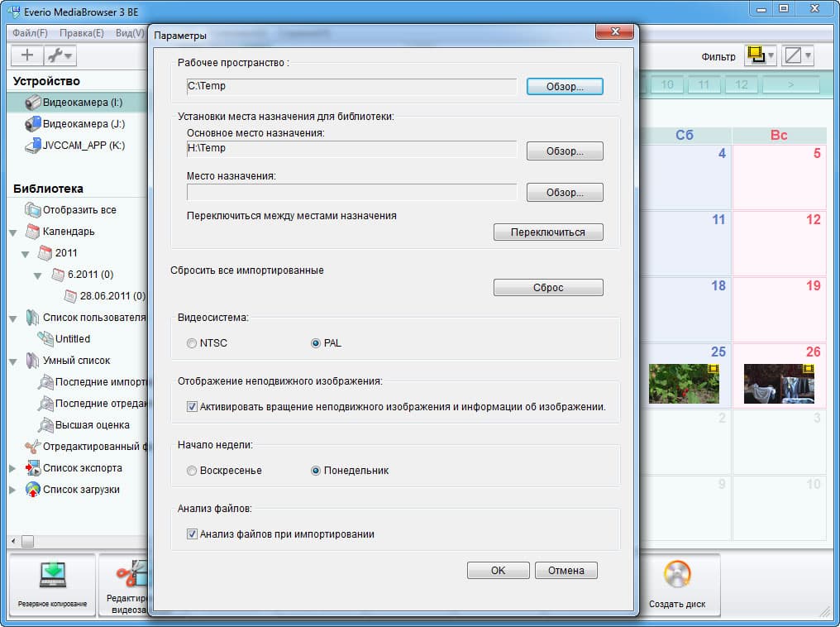Click the Список загрузки globe icon
Screen dimensions: 840x627
pos(33,489)
